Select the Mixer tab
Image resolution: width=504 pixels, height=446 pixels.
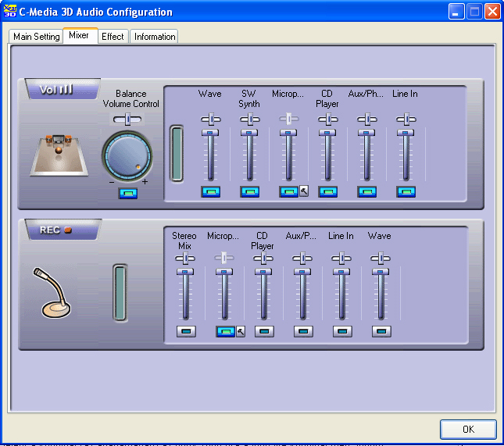tap(79, 35)
